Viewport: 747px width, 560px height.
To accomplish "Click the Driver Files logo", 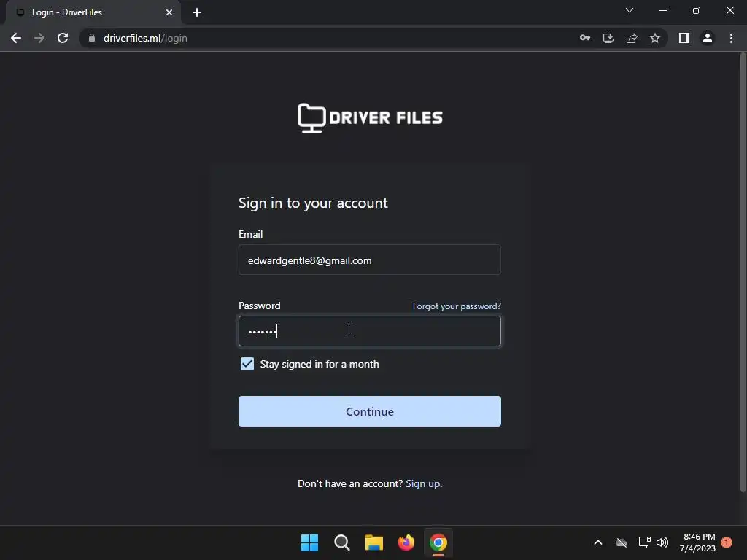I will pos(370,117).
